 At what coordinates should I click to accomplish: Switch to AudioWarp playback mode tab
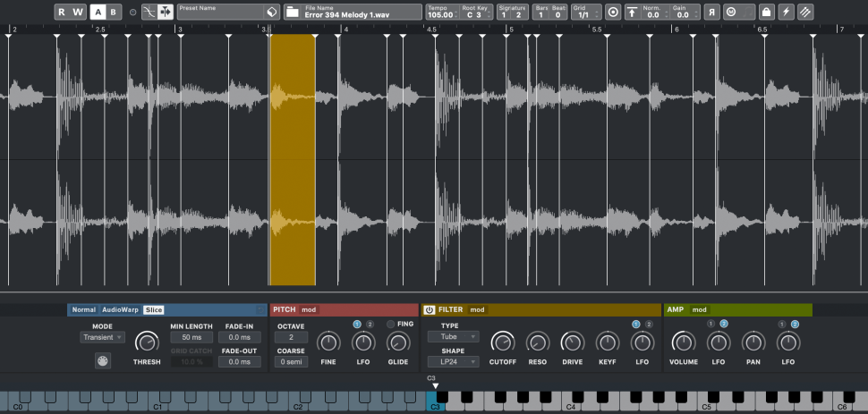point(120,309)
